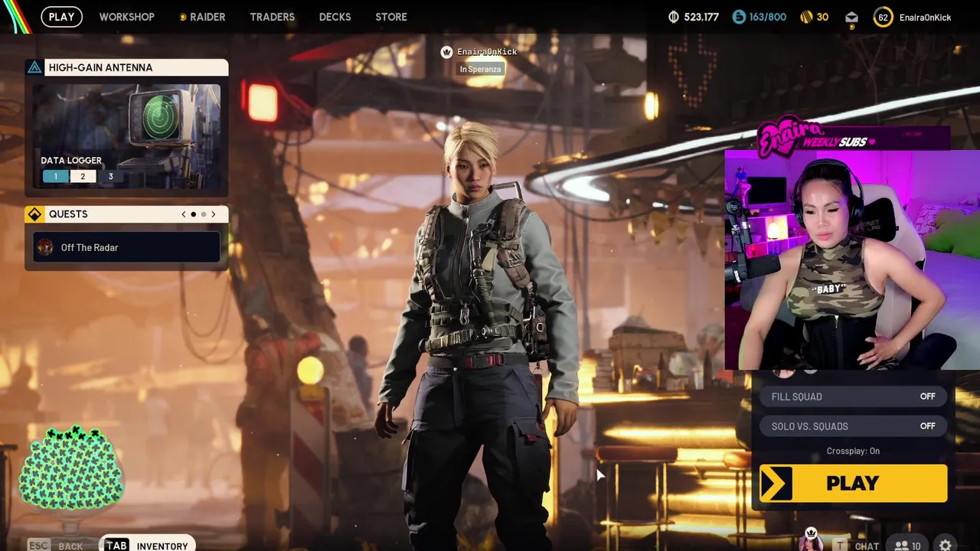Click the streamer webcam overlay
This screenshot has height=551, width=980.
[852, 259]
